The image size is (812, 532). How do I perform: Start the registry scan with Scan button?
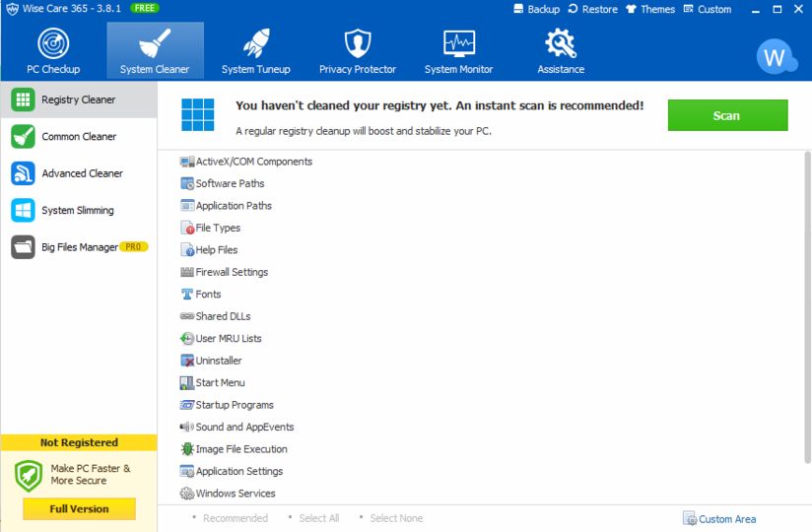[727, 115]
